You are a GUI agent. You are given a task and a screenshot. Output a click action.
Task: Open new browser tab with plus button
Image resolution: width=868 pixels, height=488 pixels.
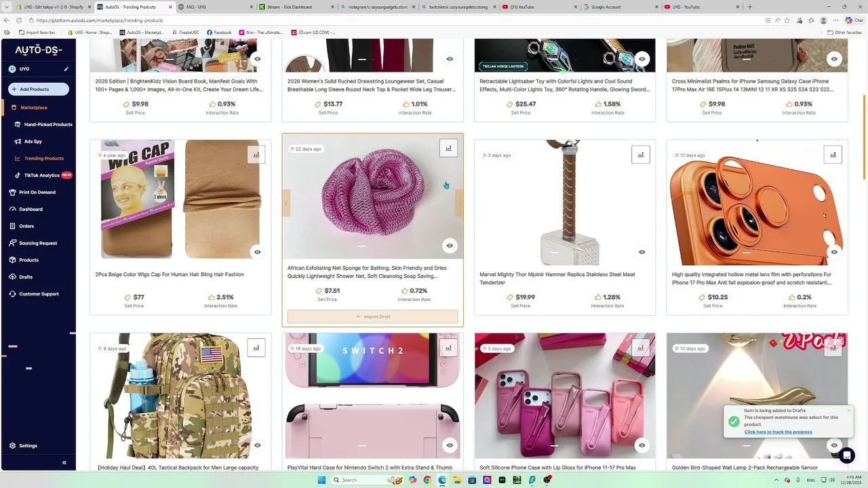click(x=749, y=7)
